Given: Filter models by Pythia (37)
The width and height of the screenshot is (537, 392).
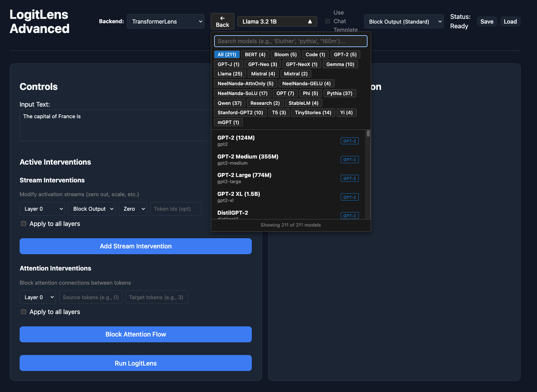Looking at the screenshot, I should pos(340,93).
